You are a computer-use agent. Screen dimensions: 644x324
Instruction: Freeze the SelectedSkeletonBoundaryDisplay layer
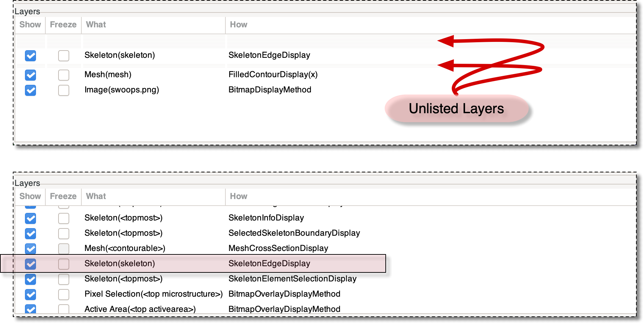63,234
